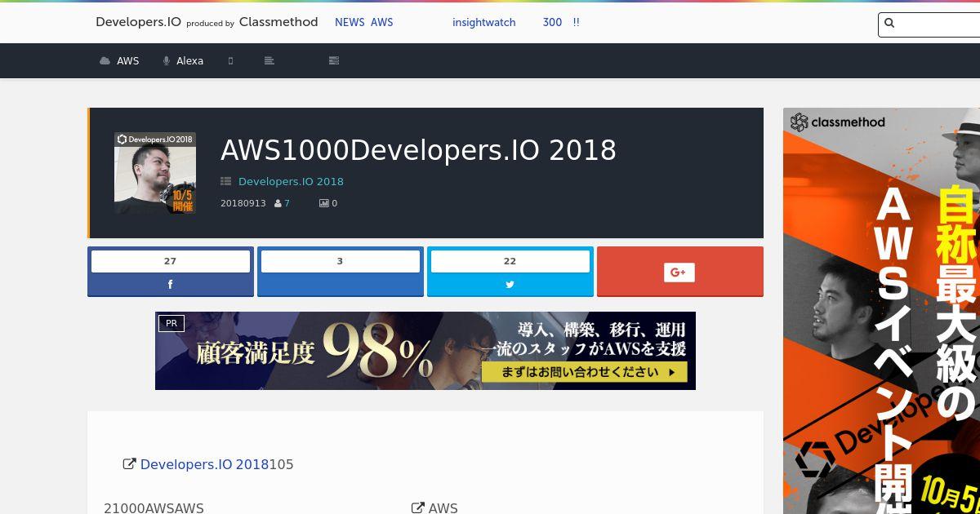Screen dimensions: 980x514
Task: Click the PR label on the banner
Action: point(171,324)
